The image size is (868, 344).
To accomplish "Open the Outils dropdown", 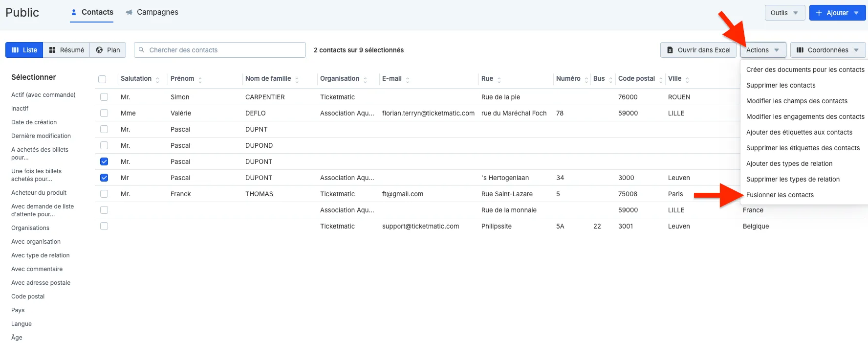I will coord(784,13).
